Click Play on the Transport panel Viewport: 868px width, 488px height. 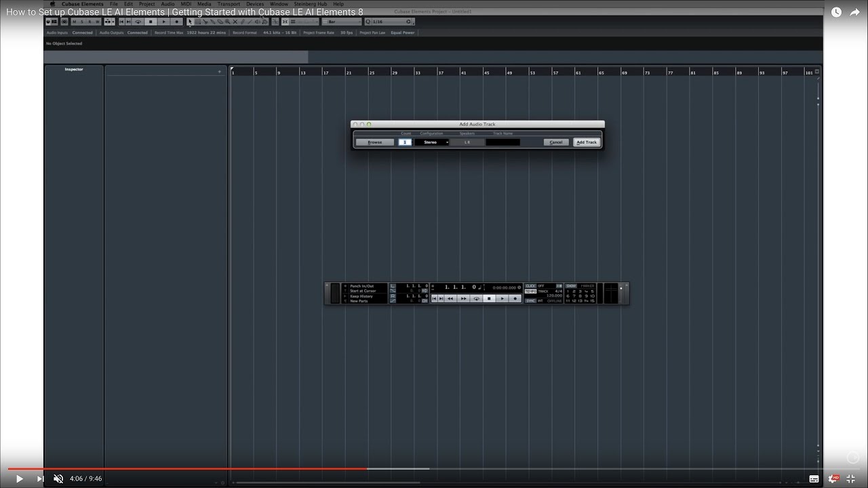tap(502, 298)
